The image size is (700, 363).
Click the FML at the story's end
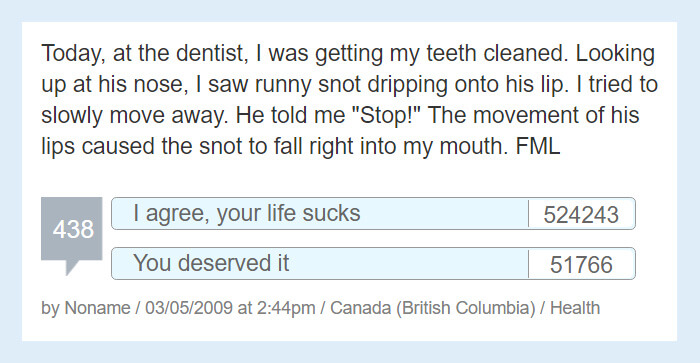pos(538,146)
